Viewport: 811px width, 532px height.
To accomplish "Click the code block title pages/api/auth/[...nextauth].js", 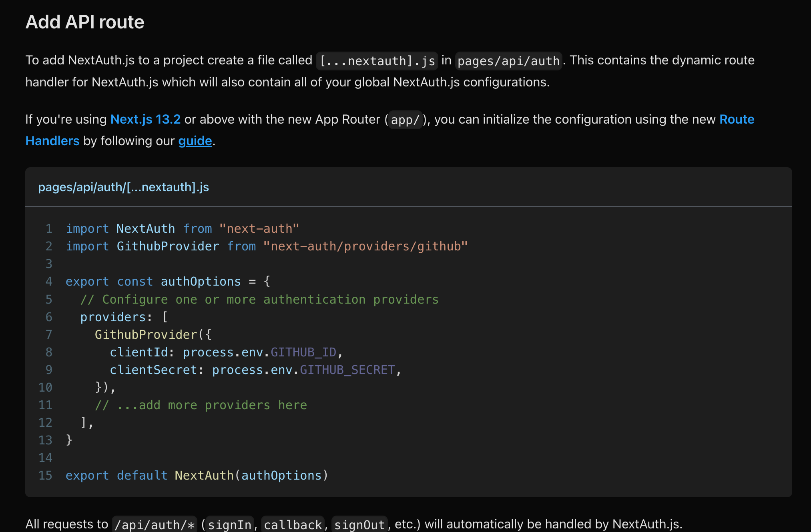I will [123, 187].
